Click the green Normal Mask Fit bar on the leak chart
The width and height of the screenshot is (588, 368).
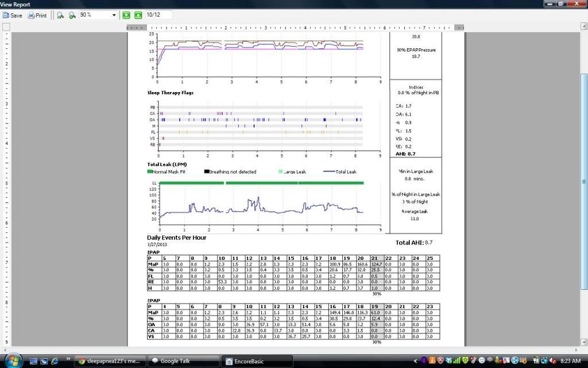pyautogui.click(x=261, y=183)
